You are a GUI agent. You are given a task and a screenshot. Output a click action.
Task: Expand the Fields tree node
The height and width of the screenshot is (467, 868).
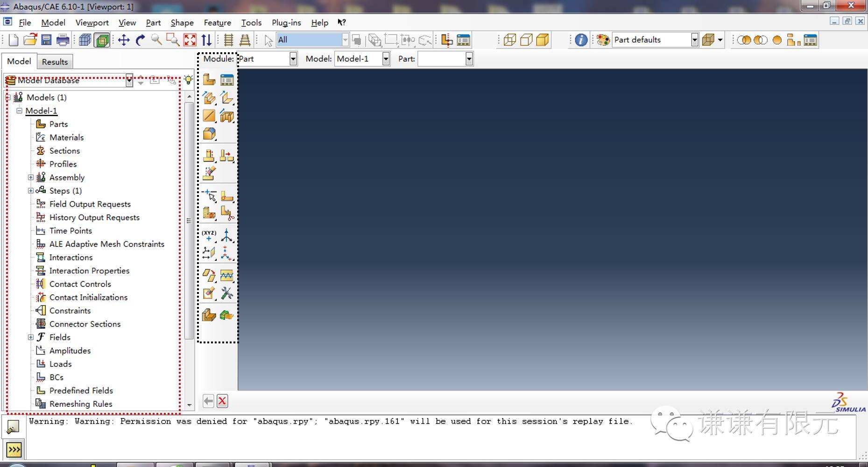tap(31, 337)
